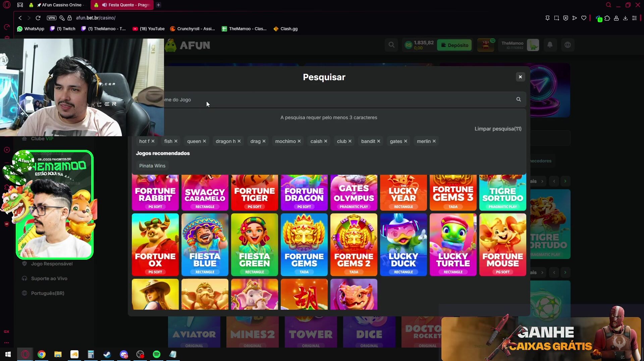Open the Fortune Tiger game
Screen dimensions: 644x361
coord(255,193)
